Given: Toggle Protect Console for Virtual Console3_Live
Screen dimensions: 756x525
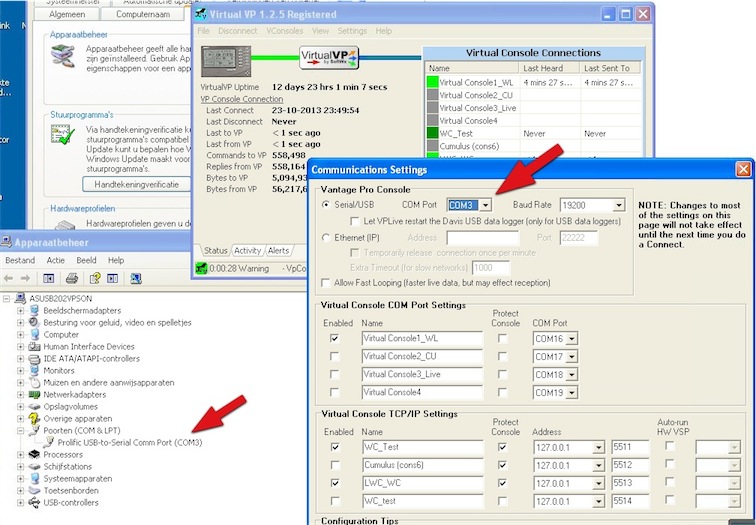Looking at the screenshot, I should [502, 374].
